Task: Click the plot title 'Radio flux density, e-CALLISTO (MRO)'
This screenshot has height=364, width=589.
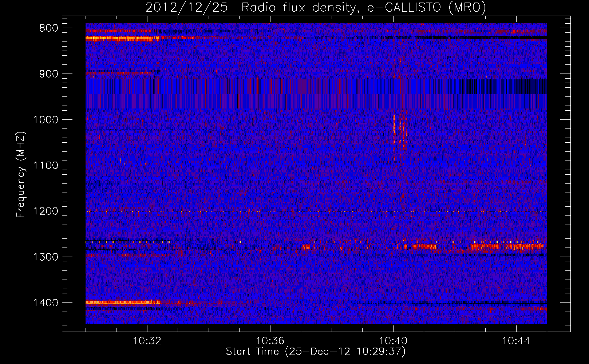Action: click(x=363, y=7)
